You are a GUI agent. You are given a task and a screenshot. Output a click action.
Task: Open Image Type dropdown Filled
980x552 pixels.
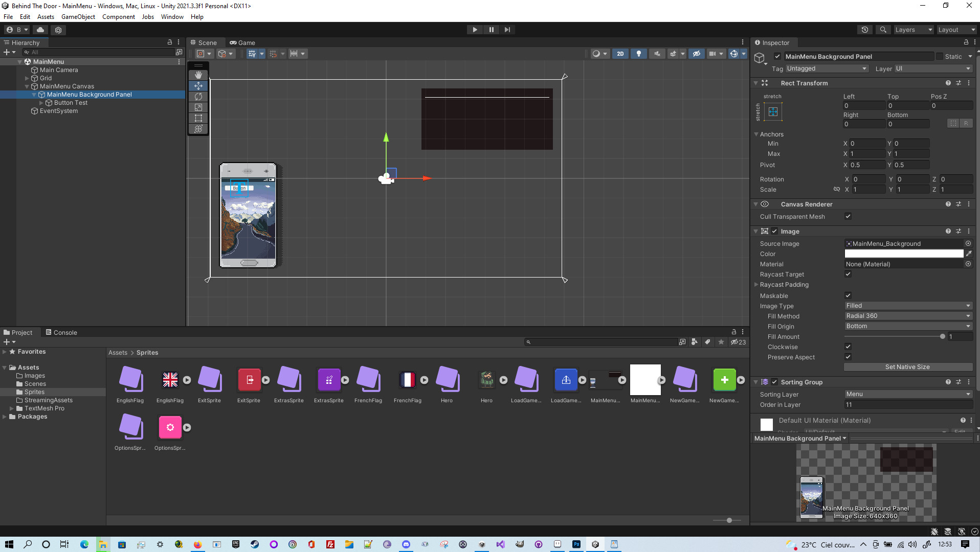[908, 306]
